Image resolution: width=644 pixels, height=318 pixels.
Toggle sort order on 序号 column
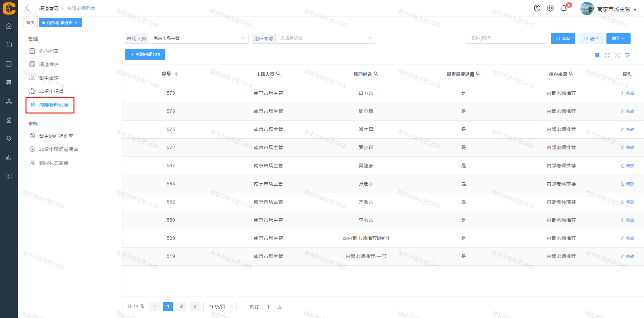[x=176, y=74]
